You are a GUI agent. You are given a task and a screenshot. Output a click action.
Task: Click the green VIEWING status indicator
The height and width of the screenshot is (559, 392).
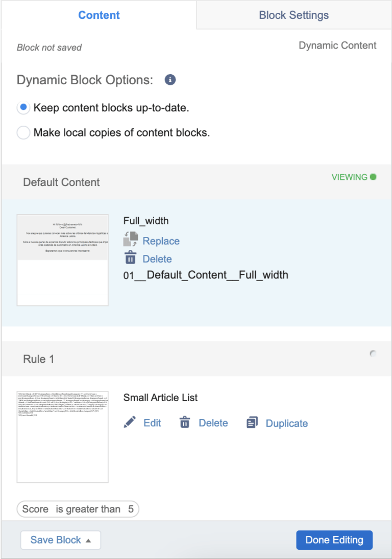[x=373, y=176]
